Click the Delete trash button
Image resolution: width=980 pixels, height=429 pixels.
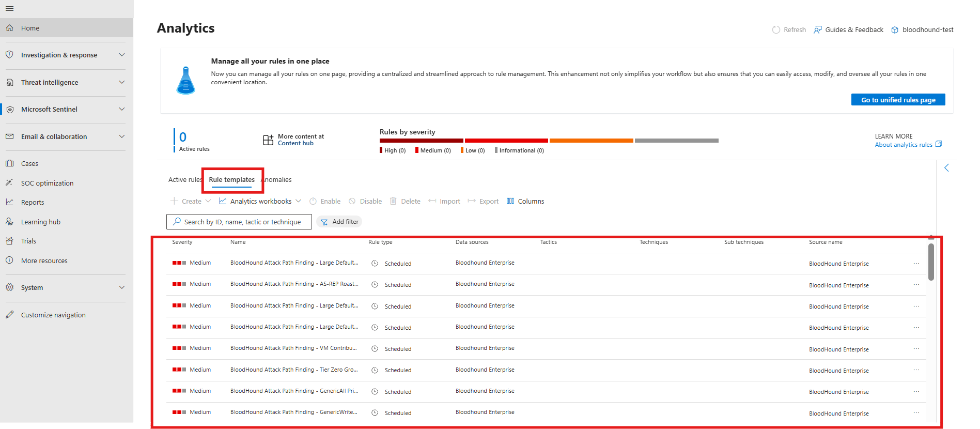coord(405,201)
